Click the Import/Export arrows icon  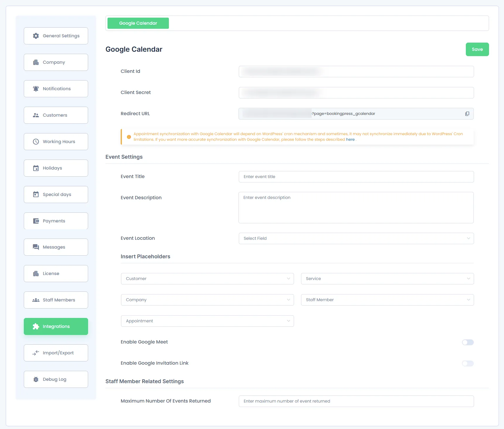tap(36, 353)
